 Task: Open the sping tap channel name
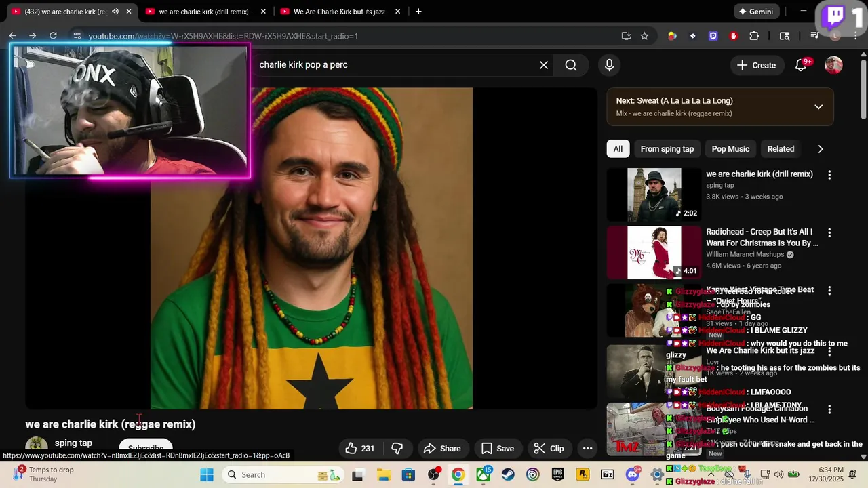pyautogui.click(x=73, y=443)
